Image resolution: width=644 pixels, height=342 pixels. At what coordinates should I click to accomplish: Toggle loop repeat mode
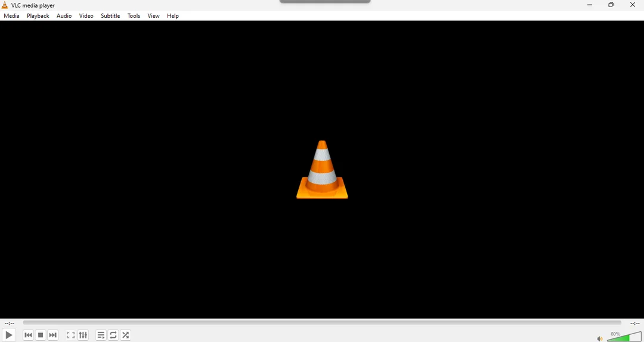pos(113,335)
